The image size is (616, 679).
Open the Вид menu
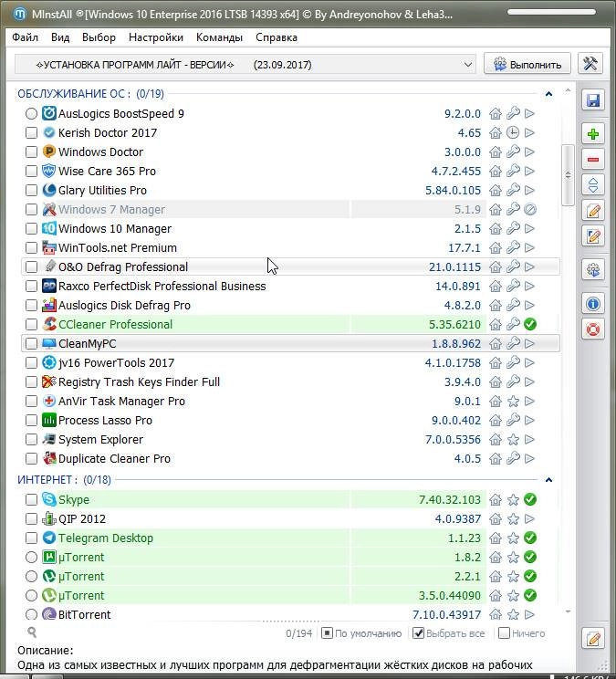pos(59,37)
